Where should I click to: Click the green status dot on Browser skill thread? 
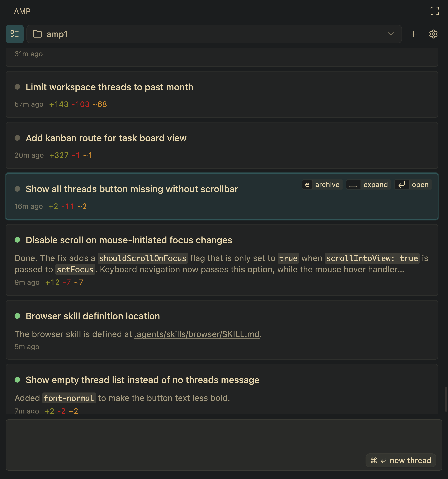point(17,316)
